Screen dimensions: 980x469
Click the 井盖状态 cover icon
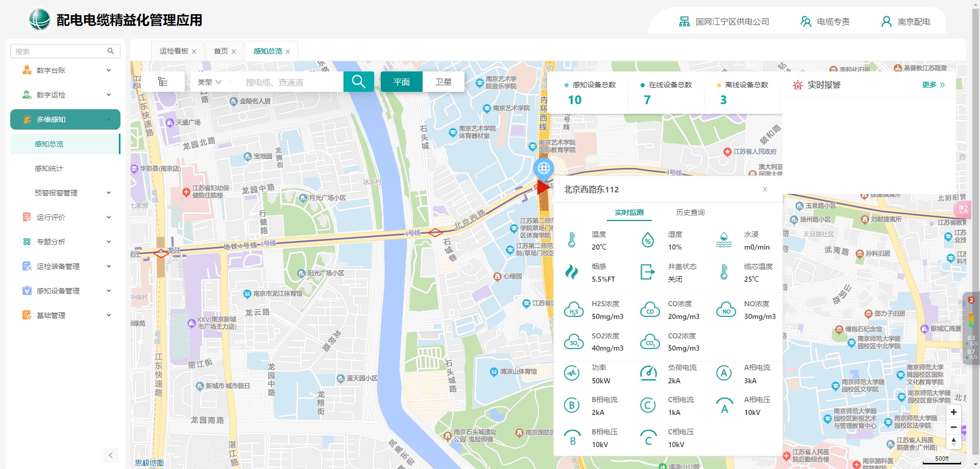pos(648,272)
